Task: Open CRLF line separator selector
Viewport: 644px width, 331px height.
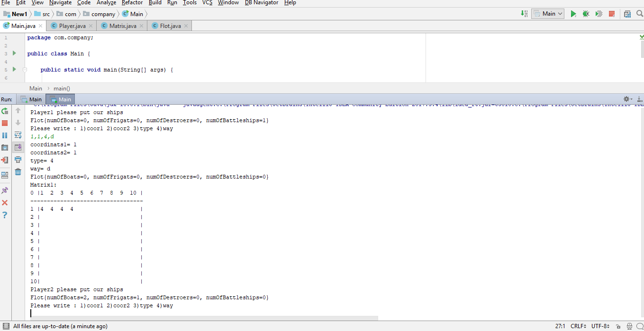Action: [x=578, y=326]
